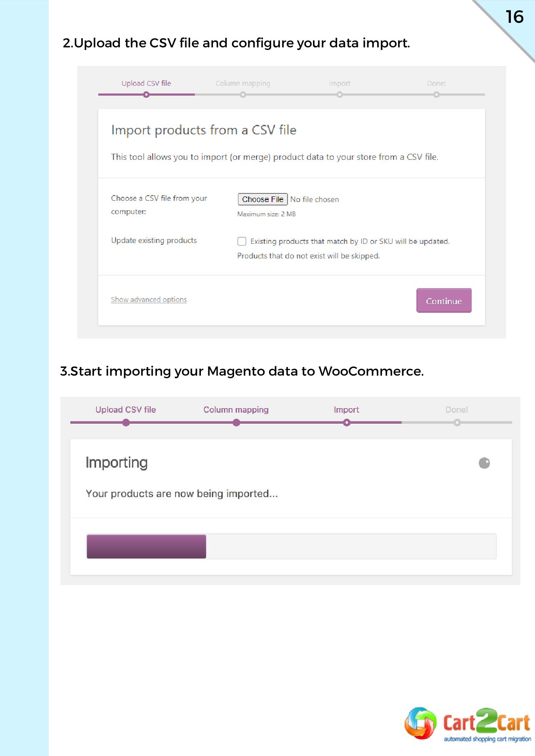535x756 pixels.
Task: Select the Import step in the top wizard
Action: click(340, 83)
